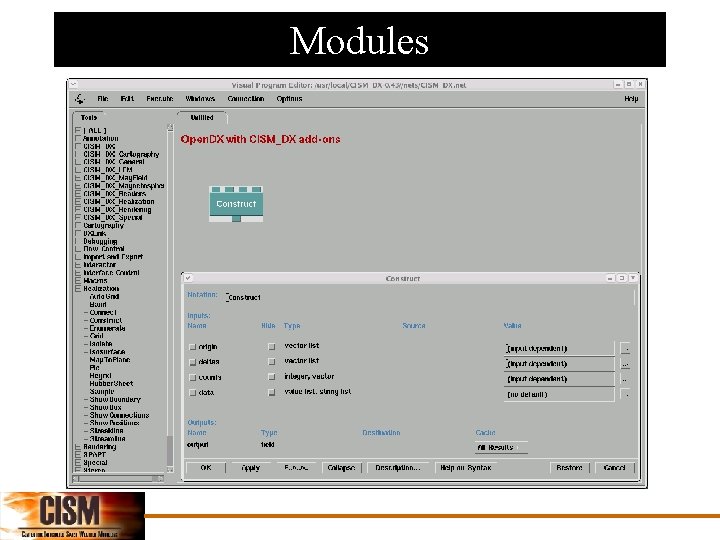
Task: Open the ellipsis editor for deltas value
Action: pyautogui.click(x=625, y=364)
